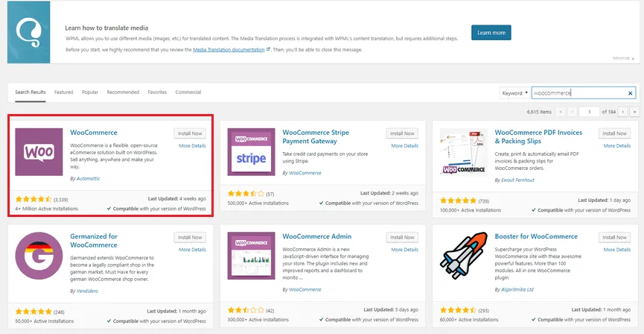This screenshot has height=334, width=644.
Task: Click the current page number field
Action: [x=589, y=112]
